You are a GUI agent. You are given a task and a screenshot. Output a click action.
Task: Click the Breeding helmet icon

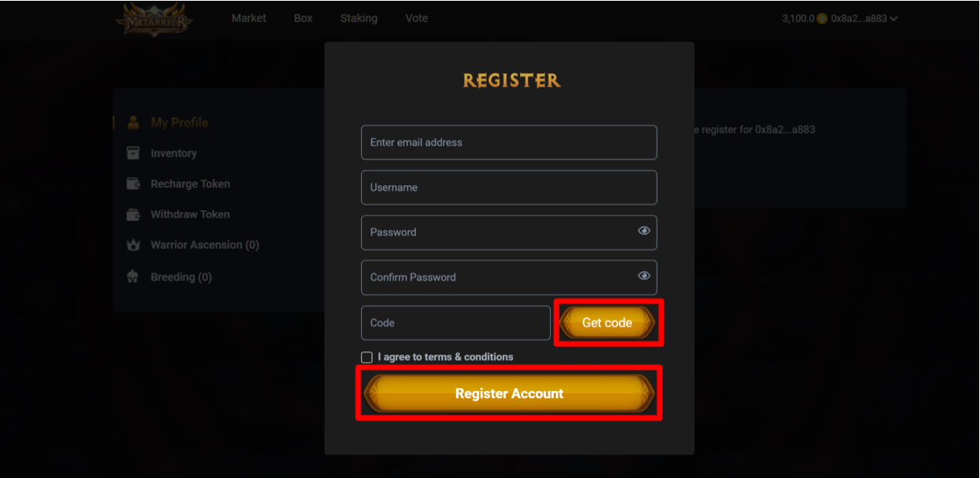[133, 277]
